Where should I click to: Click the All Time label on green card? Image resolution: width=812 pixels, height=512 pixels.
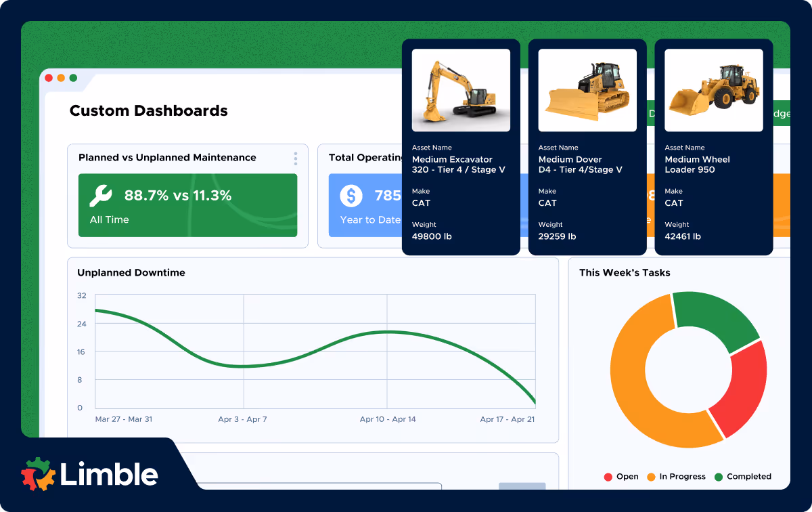pos(109,220)
